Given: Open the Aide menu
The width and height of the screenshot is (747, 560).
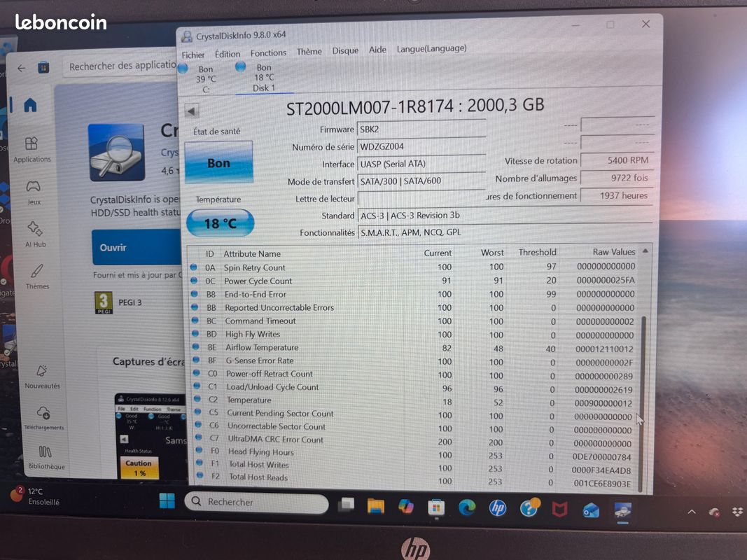Looking at the screenshot, I should tap(377, 50).
